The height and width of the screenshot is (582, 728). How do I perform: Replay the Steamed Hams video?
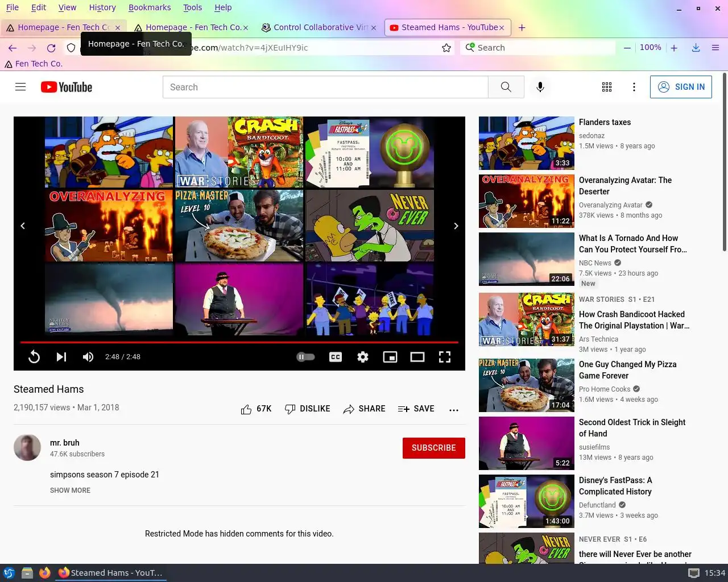coord(34,356)
